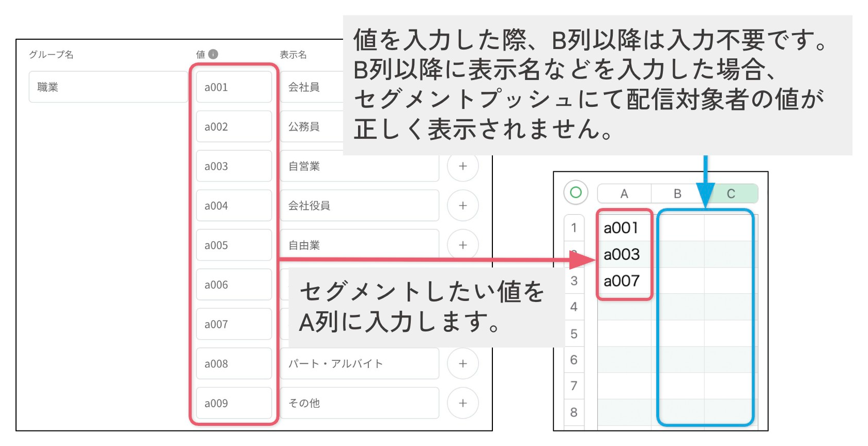Select spreadsheet row header 8
The height and width of the screenshot is (446, 868).
click(574, 412)
